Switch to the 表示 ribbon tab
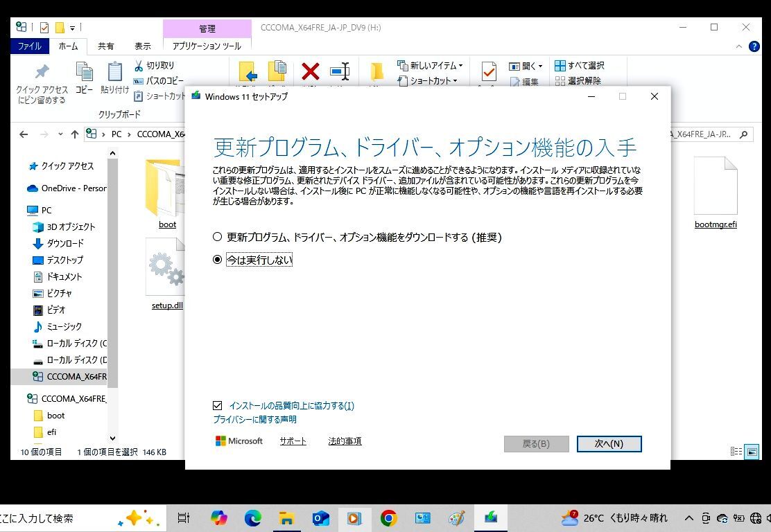The image size is (771, 532). 143,46
